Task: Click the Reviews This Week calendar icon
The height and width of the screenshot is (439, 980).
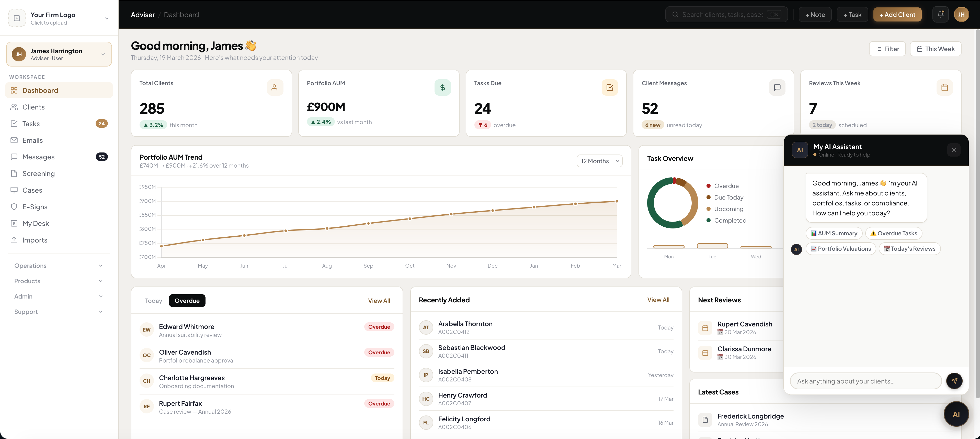Action: click(x=944, y=87)
